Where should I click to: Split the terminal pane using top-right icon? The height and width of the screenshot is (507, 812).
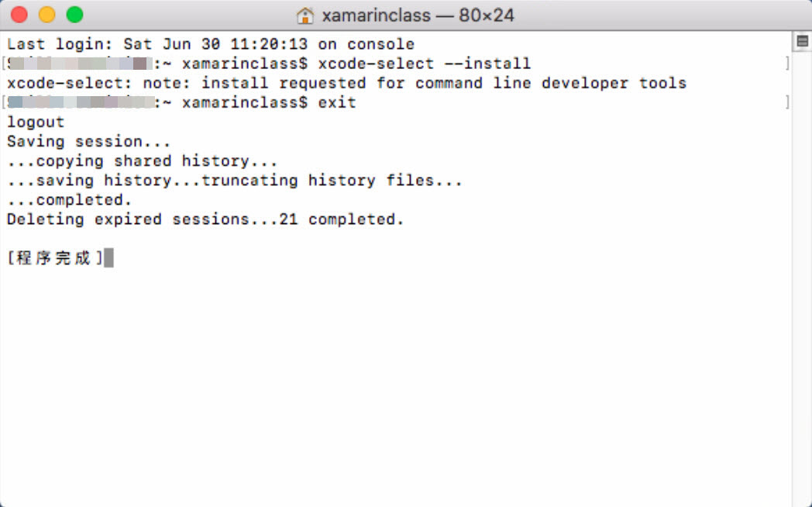[802, 41]
